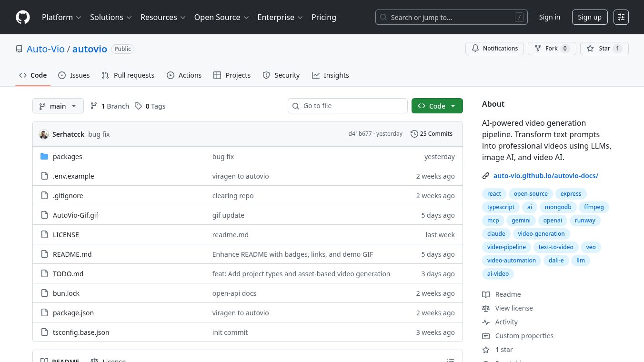Screen dimensions: 644x362
Task: Expand the main branch dropdown
Action: pos(58,106)
